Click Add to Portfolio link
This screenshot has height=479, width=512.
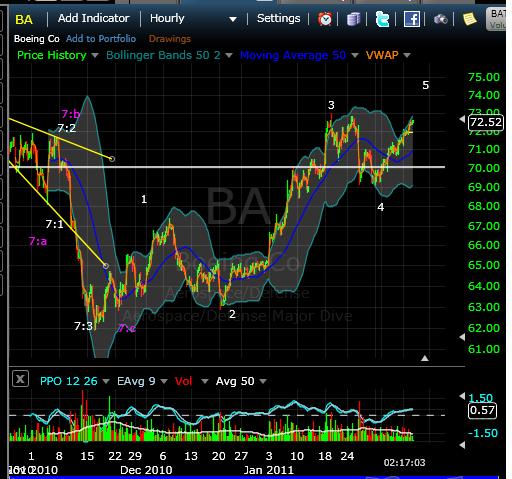(x=101, y=39)
